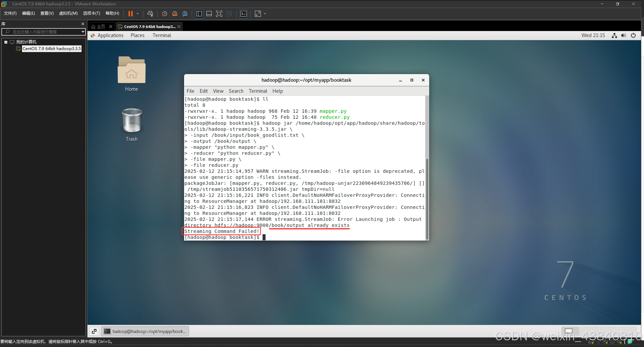Suspend the virtual machine with the pause icon
644x347 pixels.
pos(131,14)
